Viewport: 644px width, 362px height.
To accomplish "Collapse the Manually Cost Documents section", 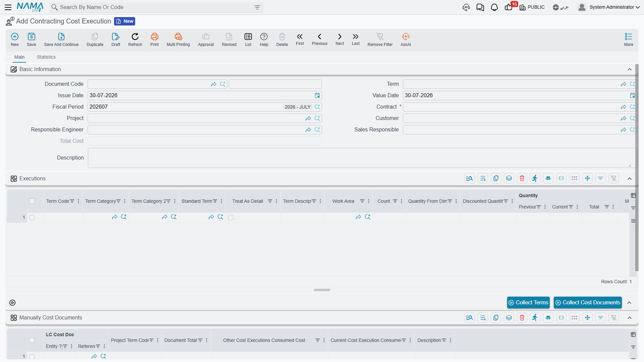I will pos(630,318).
